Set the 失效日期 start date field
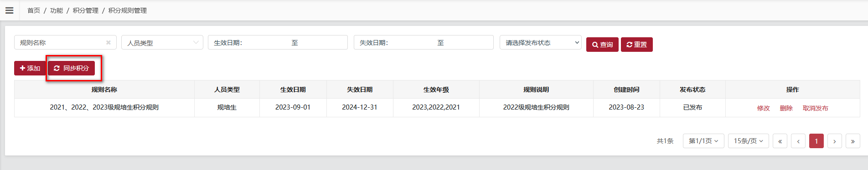868x170 pixels. (413, 43)
